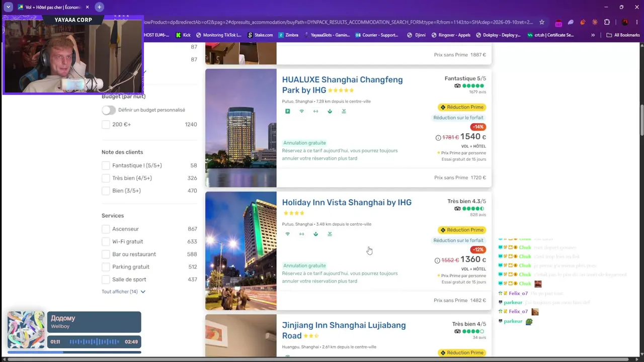Click the price info icon beside 1552 €
Viewport: 644px width, 362px height.
point(437,260)
